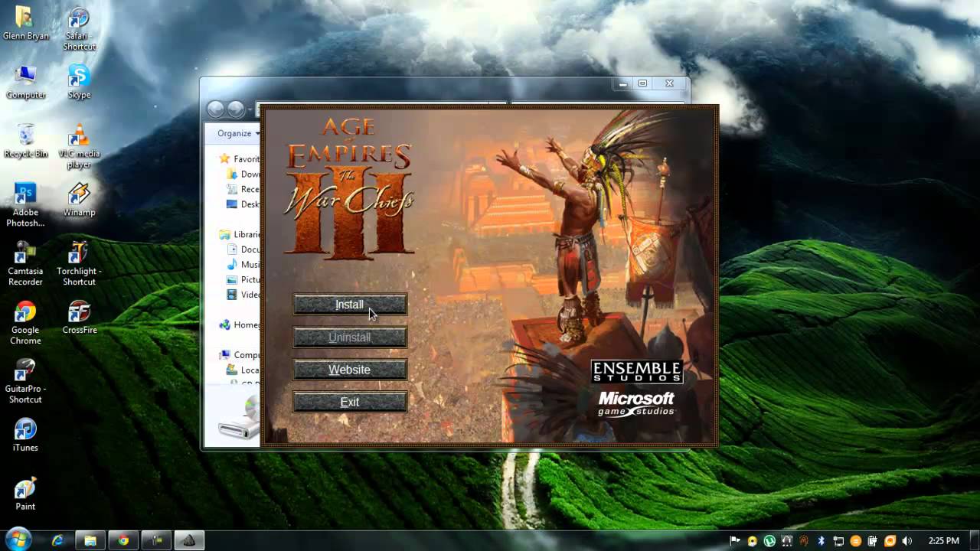The image size is (980, 551).
Task: Exit the Age of Empires installer
Action: click(350, 402)
